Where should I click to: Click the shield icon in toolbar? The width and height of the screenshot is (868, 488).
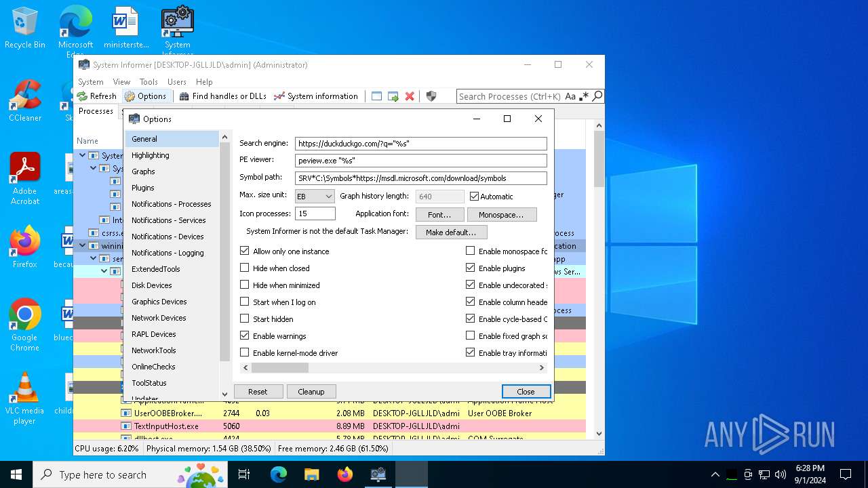point(431,96)
